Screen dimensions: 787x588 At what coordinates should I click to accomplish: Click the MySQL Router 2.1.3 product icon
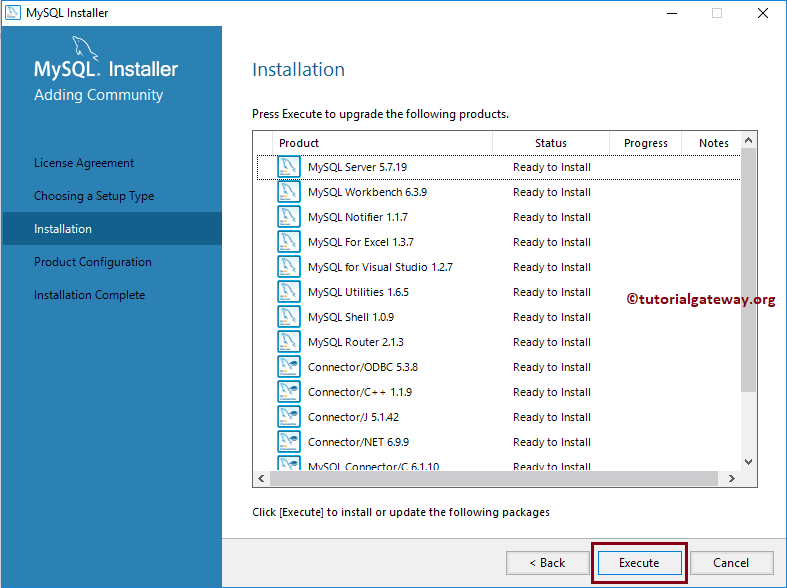click(x=289, y=342)
